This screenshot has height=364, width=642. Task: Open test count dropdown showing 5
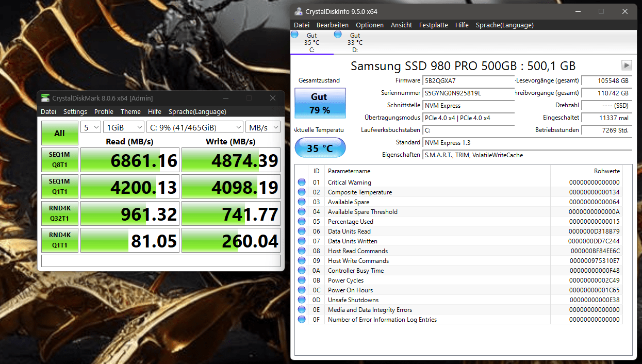[91, 127]
